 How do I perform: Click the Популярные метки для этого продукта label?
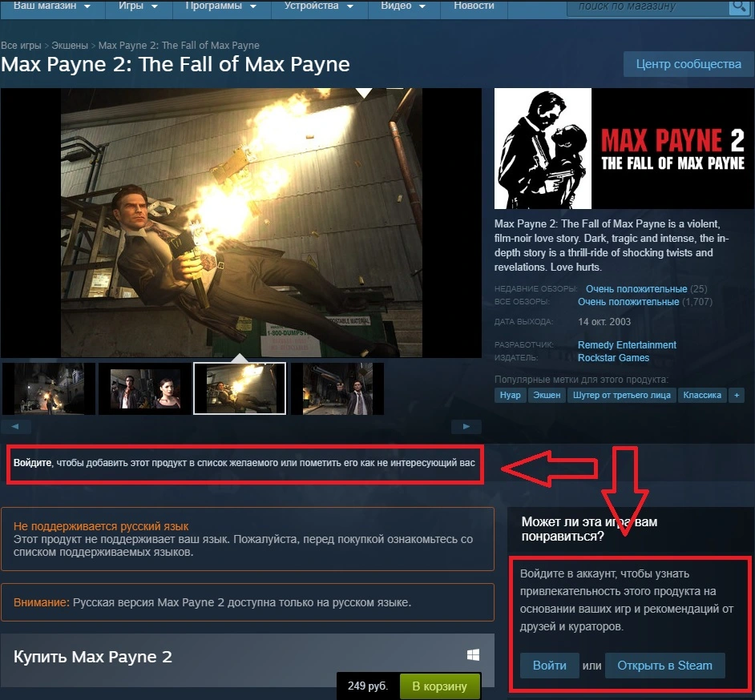581,379
